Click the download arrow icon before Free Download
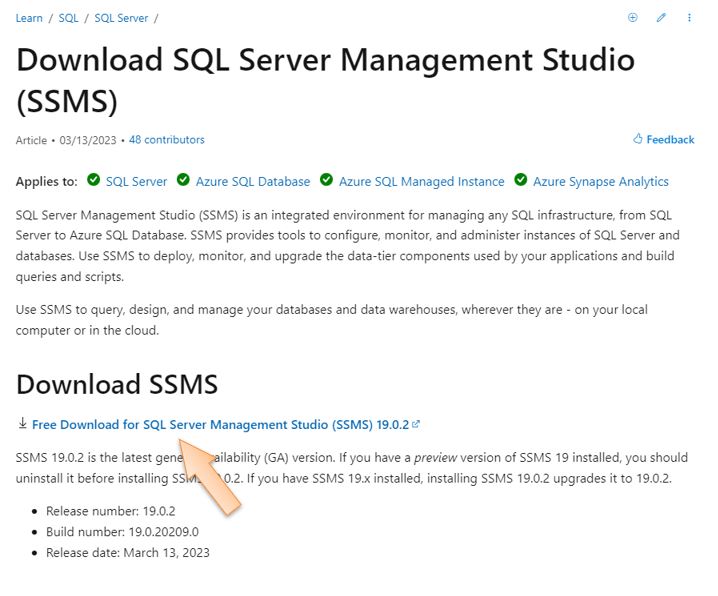 (22, 424)
